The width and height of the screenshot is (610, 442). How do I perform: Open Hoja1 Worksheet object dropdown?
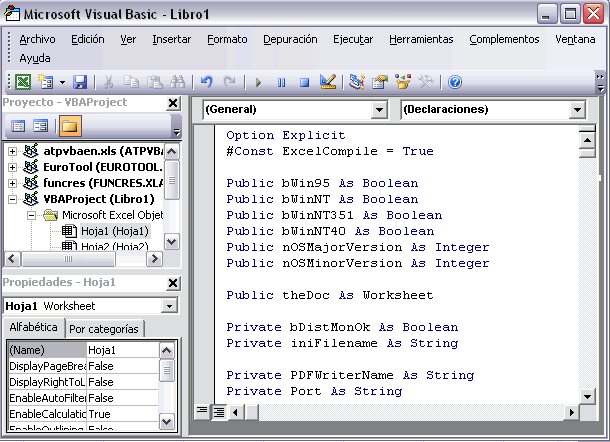[169, 306]
